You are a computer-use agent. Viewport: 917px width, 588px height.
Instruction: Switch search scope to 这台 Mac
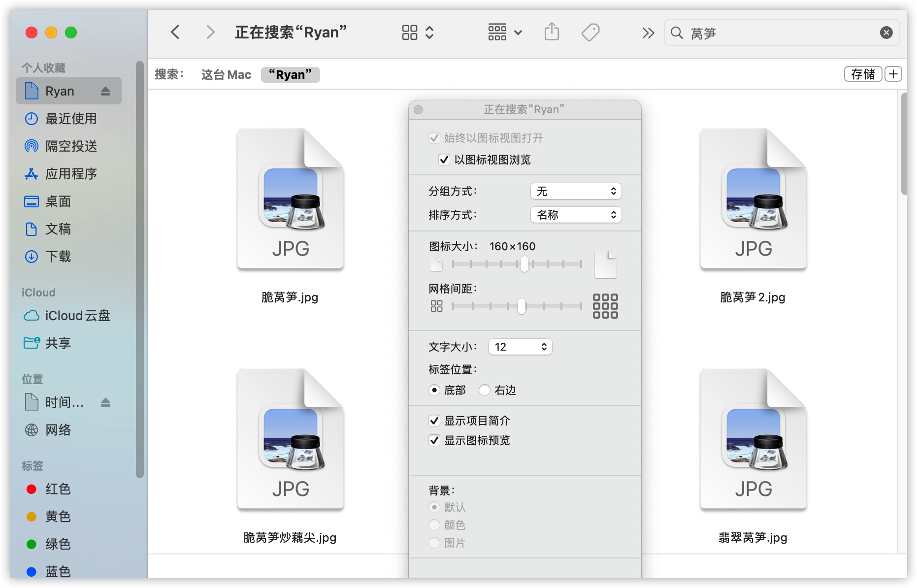(226, 75)
